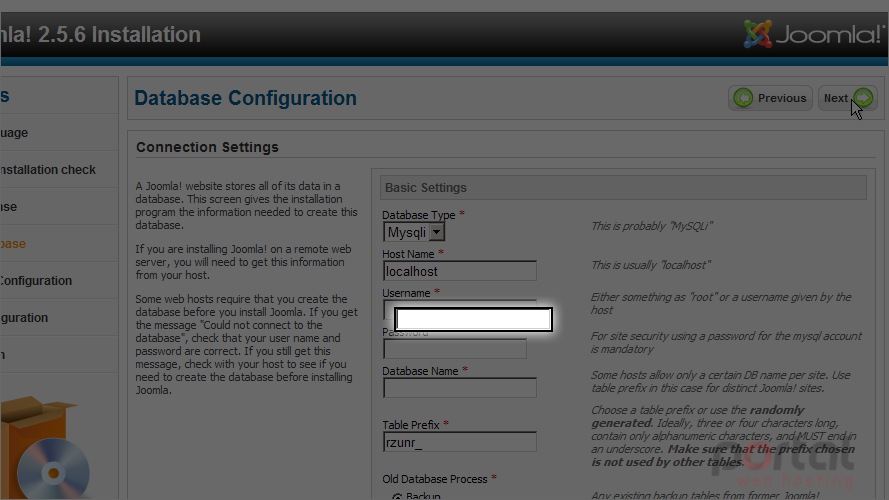Click the Host Name field containing localhost
Viewport: 889px width, 500px height.
[x=460, y=271]
